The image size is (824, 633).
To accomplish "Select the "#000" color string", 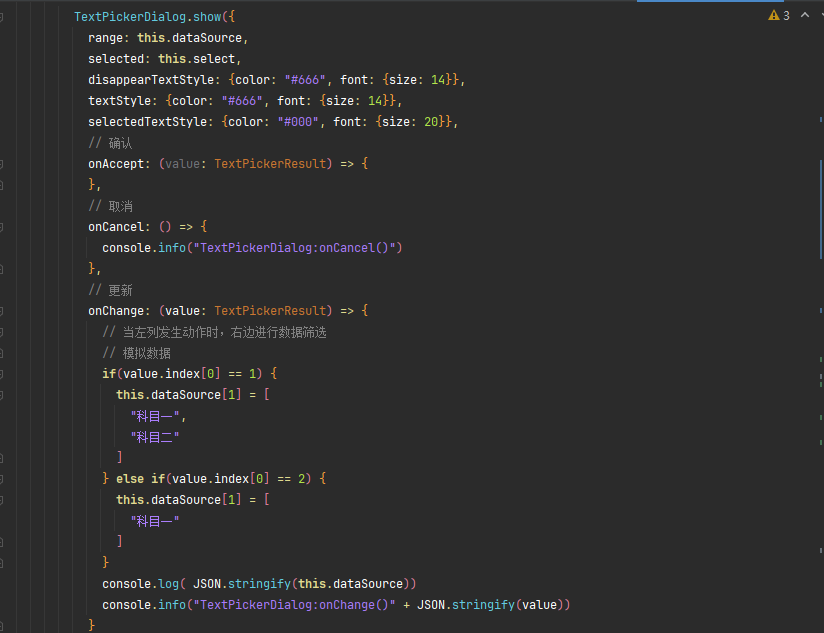I will 298,122.
